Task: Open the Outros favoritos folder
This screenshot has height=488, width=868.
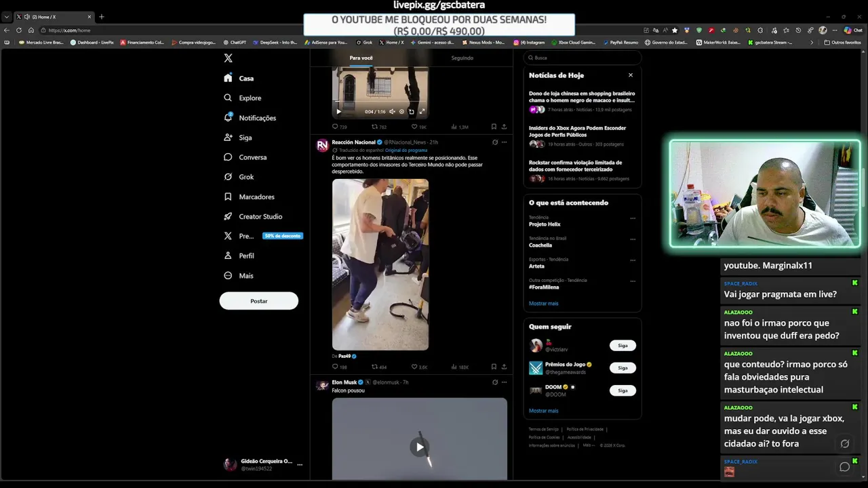Action: pos(842,42)
